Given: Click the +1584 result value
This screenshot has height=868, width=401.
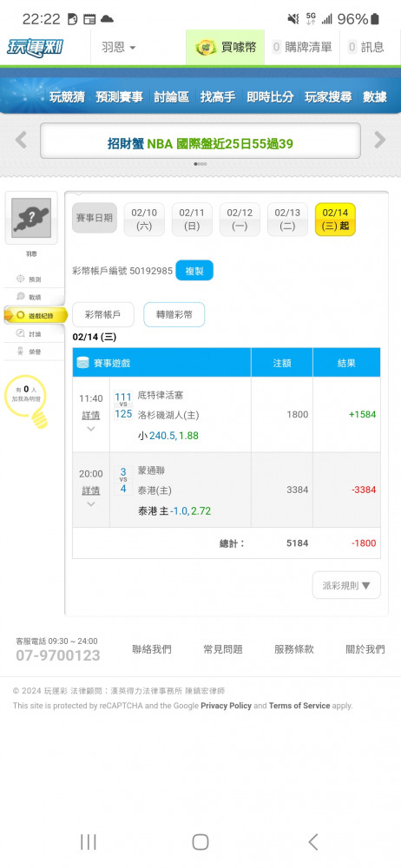Looking at the screenshot, I should tap(362, 415).
